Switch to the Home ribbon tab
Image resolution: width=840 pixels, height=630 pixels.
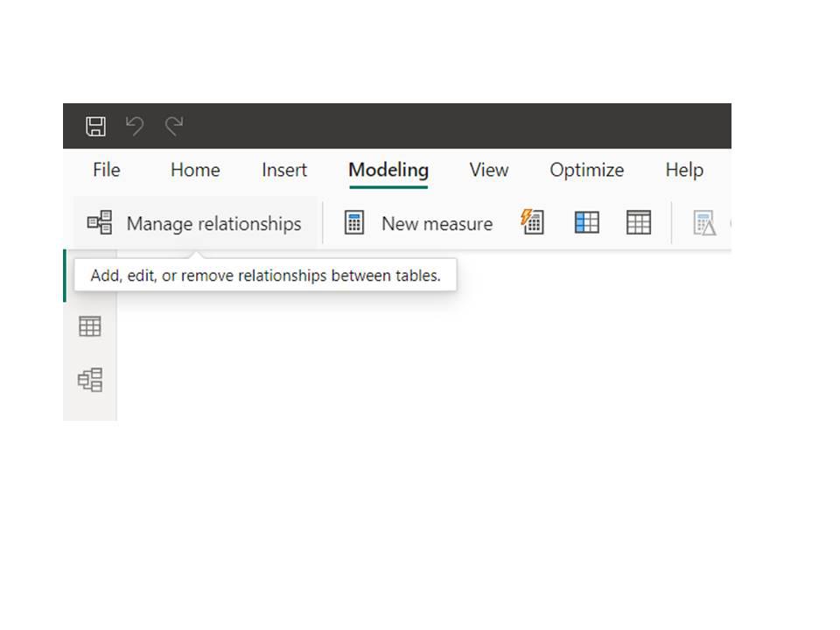tap(195, 170)
